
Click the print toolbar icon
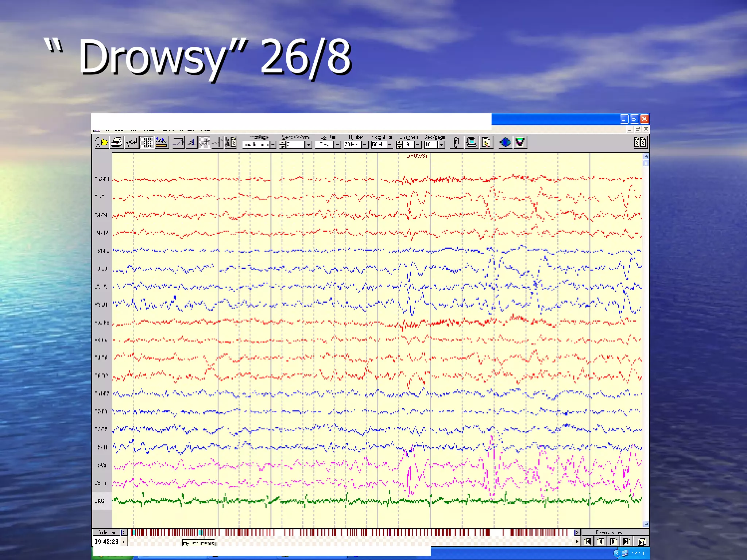[117, 142]
